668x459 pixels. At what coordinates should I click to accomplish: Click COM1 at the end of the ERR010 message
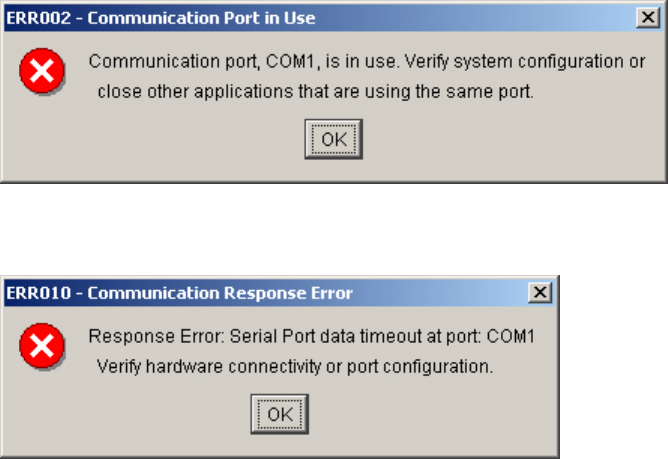pyautogui.click(x=510, y=336)
